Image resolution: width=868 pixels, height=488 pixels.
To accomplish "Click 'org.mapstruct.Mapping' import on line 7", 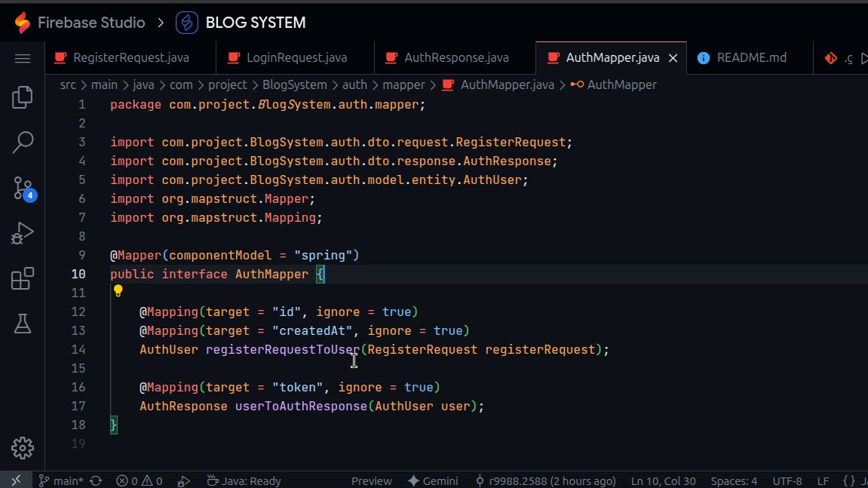I will click(x=238, y=218).
